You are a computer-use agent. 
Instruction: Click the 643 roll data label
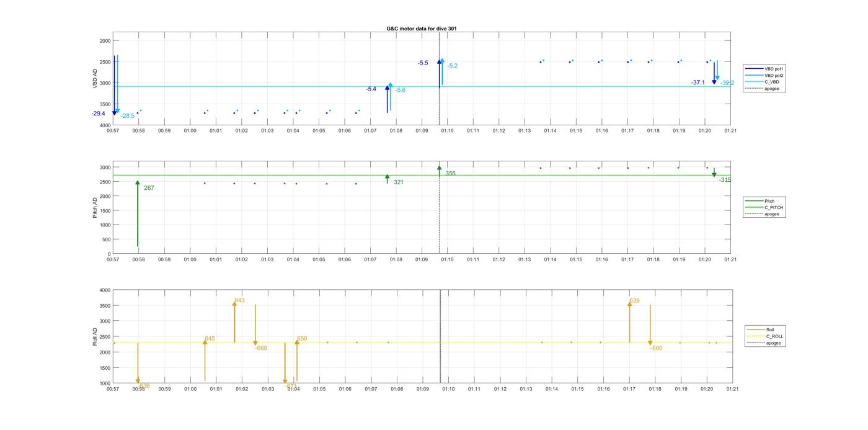(239, 300)
